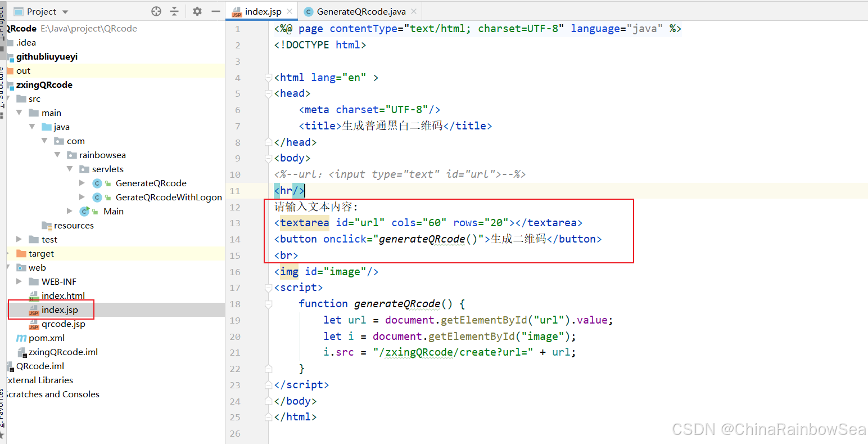
Task: Close the index.jsp editor tab
Action: (290, 11)
